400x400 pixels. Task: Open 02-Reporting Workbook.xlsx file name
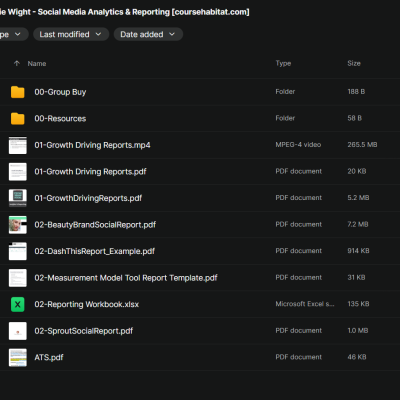(87, 304)
